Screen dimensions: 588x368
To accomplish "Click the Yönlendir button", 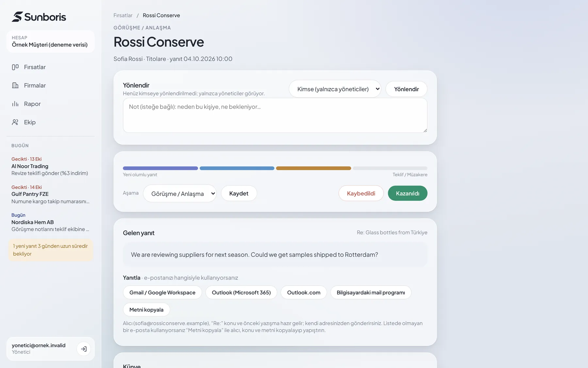I will click(406, 89).
